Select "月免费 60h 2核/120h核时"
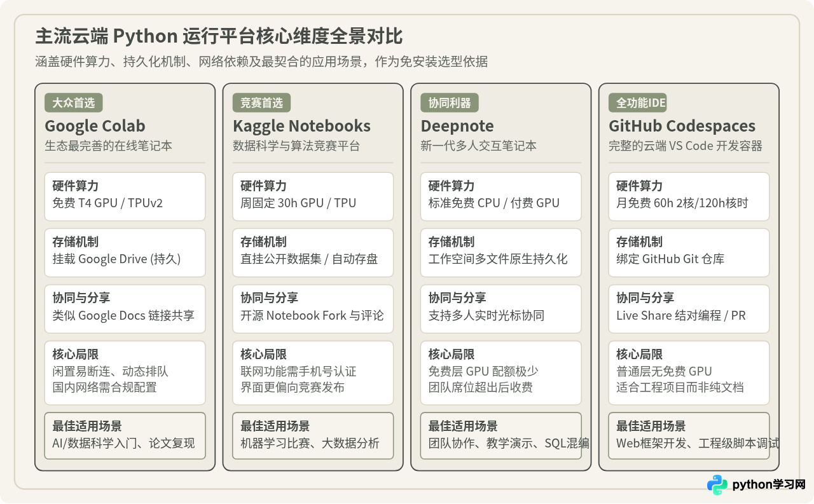This screenshot has width=814, height=504. point(682,203)
